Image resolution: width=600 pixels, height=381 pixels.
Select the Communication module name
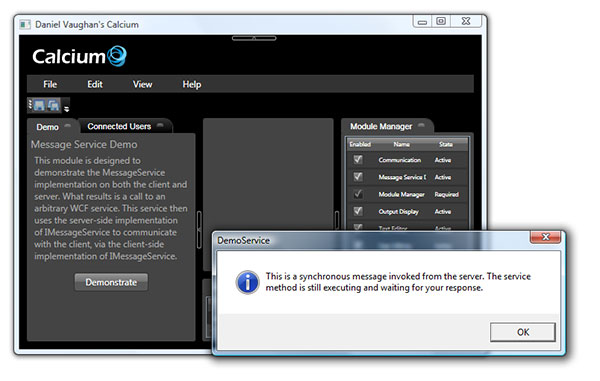[x=400, y=160]
